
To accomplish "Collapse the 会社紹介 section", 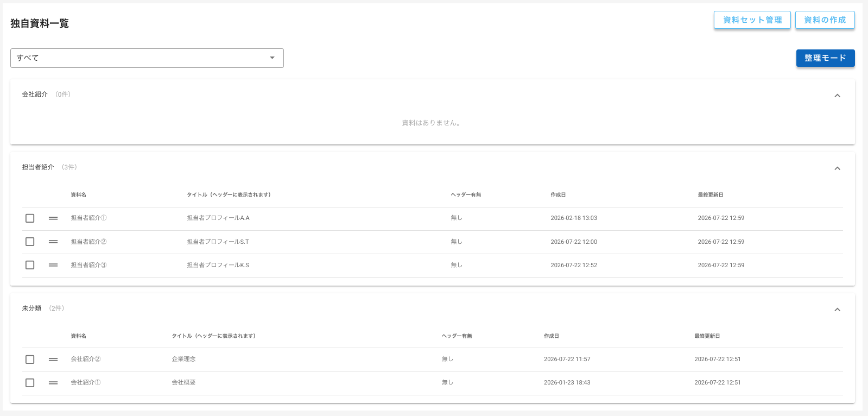I will click(x=837, y=96).
